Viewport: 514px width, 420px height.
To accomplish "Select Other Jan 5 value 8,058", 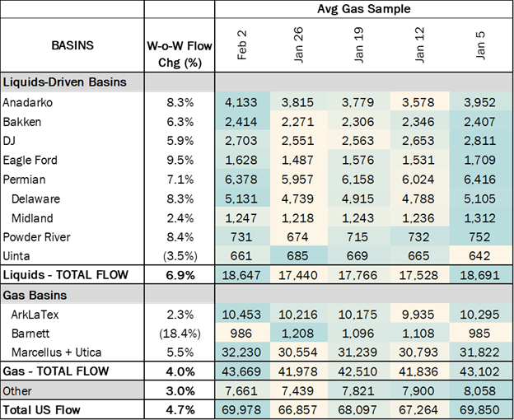I will pos(479,391).
